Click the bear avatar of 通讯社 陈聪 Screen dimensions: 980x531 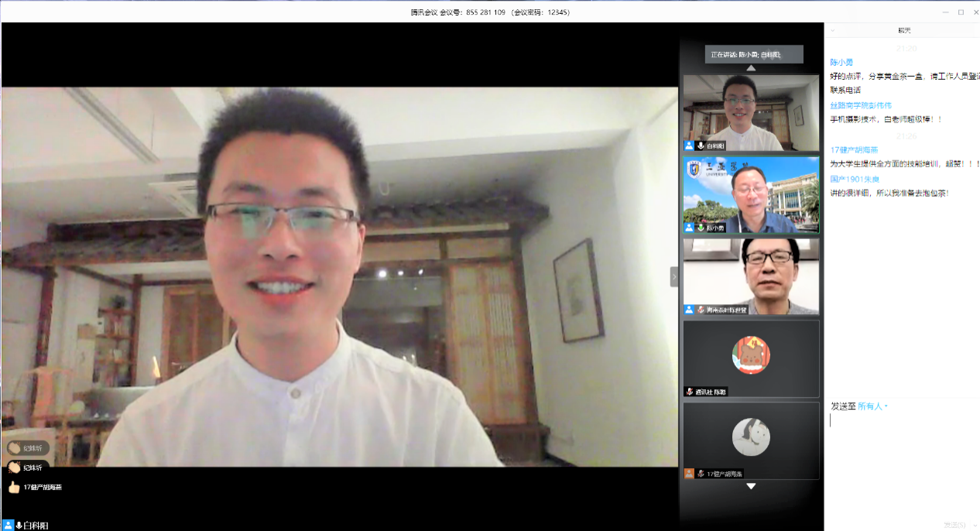751,355
